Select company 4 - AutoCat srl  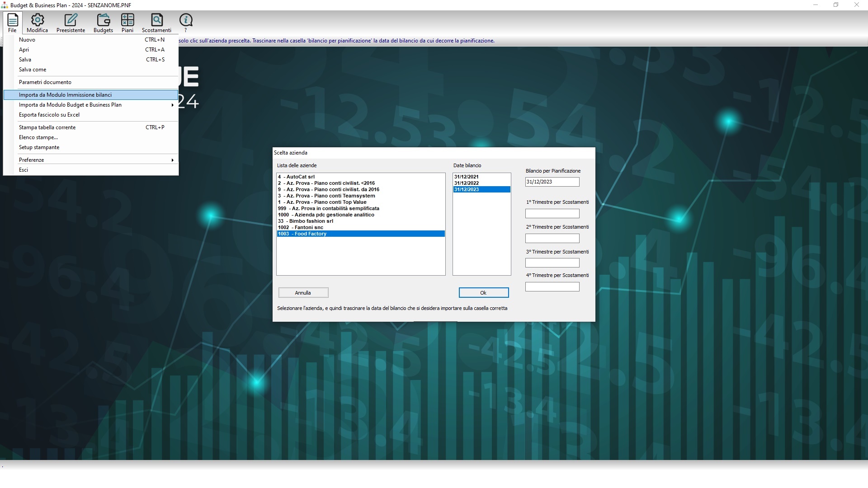point(361,177)
